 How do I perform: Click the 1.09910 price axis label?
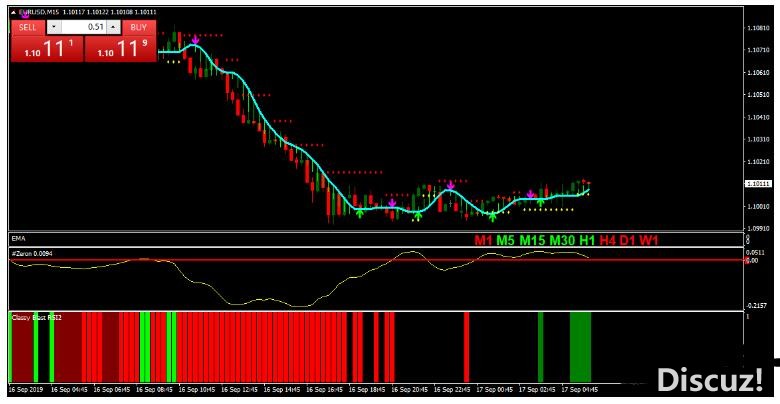758,229
